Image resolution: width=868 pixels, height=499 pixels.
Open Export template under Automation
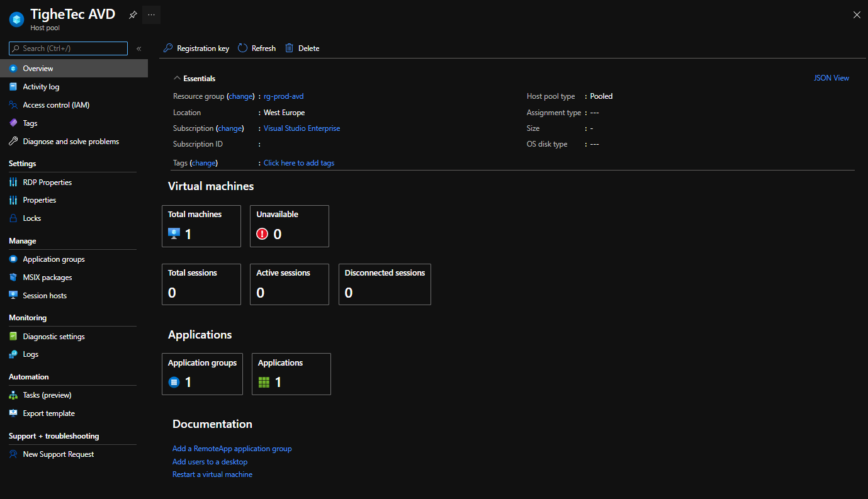point(48,413)
